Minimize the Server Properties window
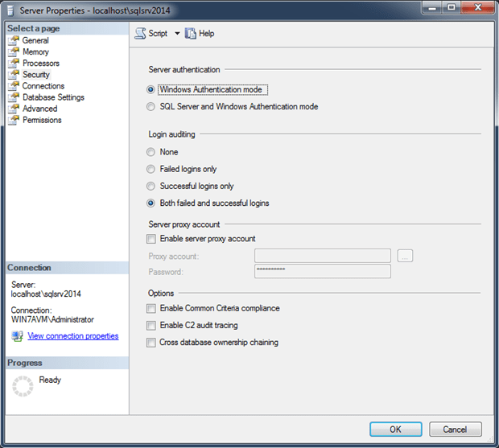Screen dimensions: 499x448 point(432,7)
